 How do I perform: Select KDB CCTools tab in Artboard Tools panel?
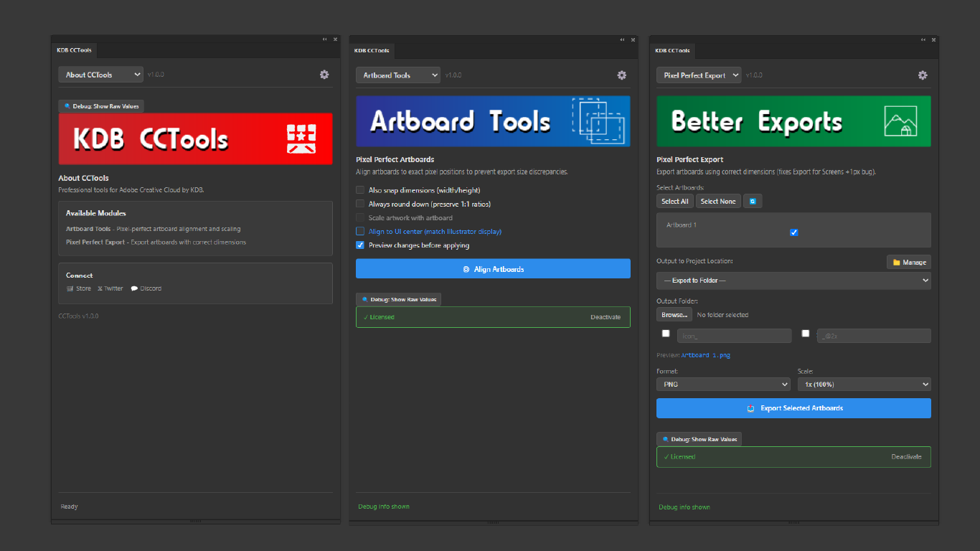[x=372, y=51]
